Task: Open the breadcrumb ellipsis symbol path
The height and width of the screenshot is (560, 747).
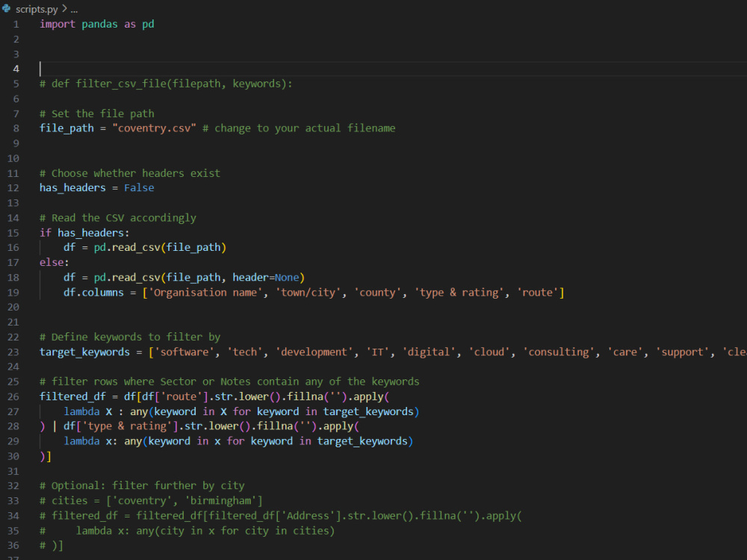Action: [x=74, y=9]
